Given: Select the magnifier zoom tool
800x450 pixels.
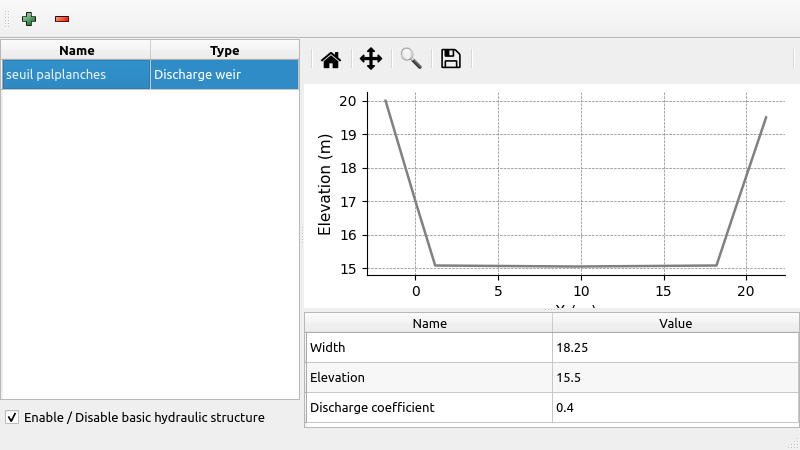Looking at the screenshot, I should 411,59.
